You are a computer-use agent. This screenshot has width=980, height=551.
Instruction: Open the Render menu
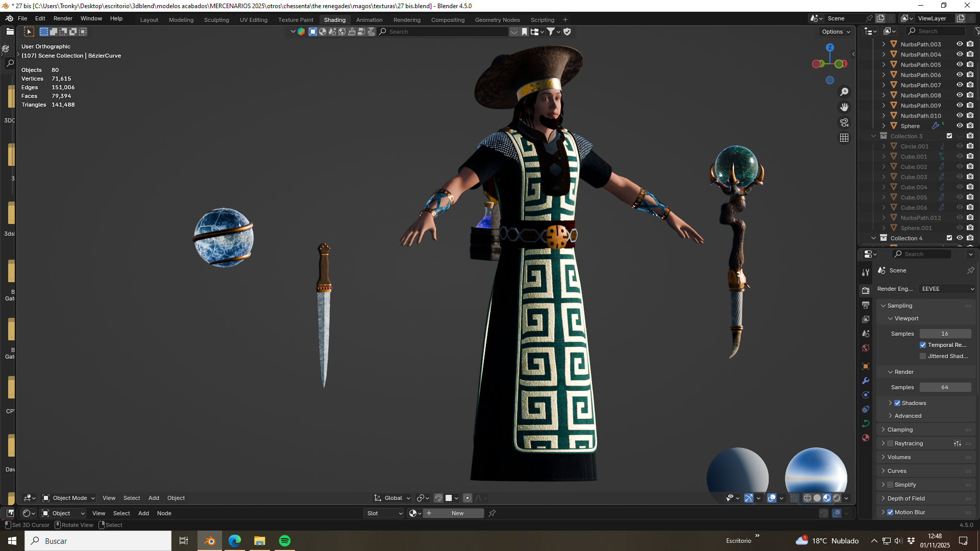click(63, 18)
